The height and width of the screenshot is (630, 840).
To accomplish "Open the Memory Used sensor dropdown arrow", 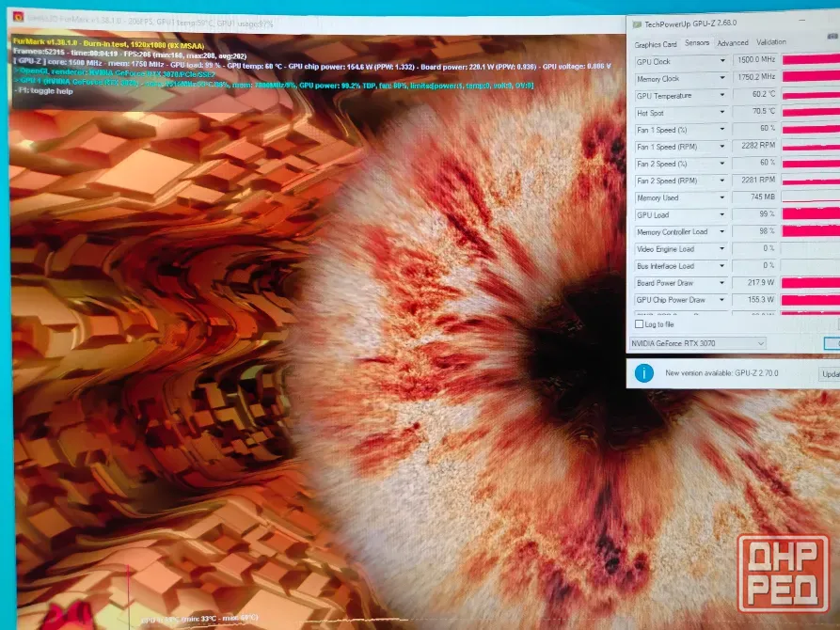I will point(722,197).
